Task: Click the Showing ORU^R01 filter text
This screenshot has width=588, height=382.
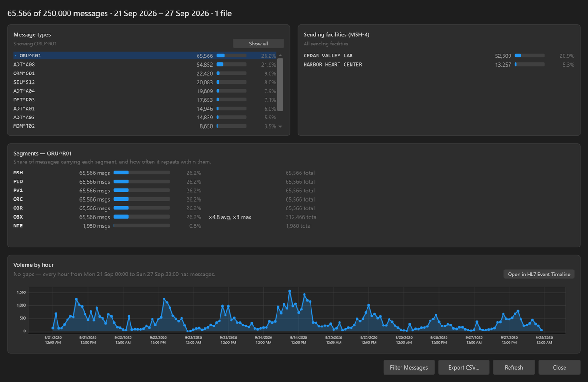Action: point(35,44)
